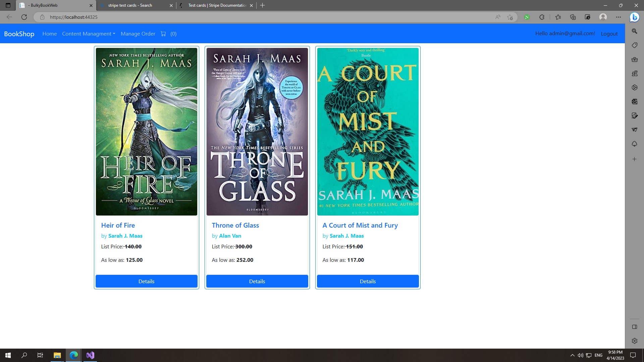Viewport: 644px width, 362px height.
Task: Open the sidebar settings gear
Action: [x=634, y=341]
